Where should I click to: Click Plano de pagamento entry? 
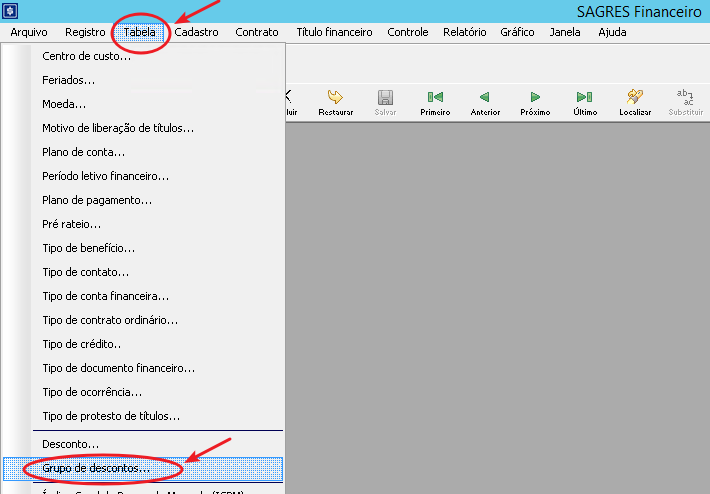tap(97, 200)
